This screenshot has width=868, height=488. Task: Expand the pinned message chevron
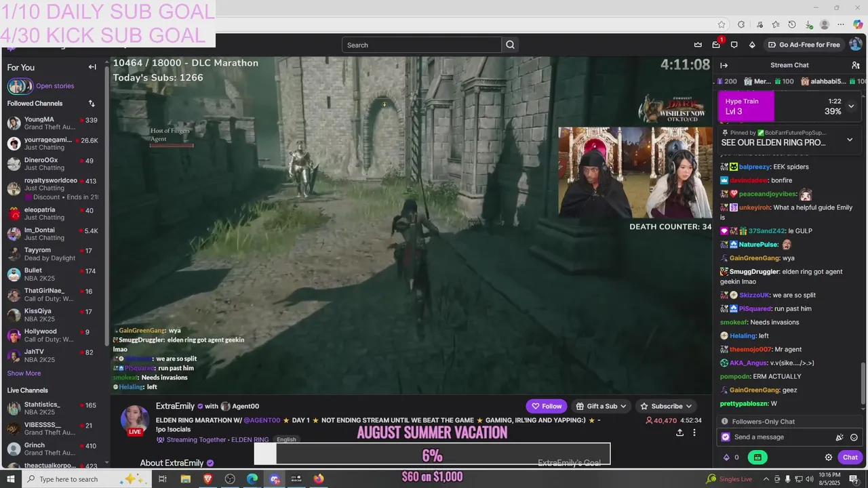click(850, 140)
